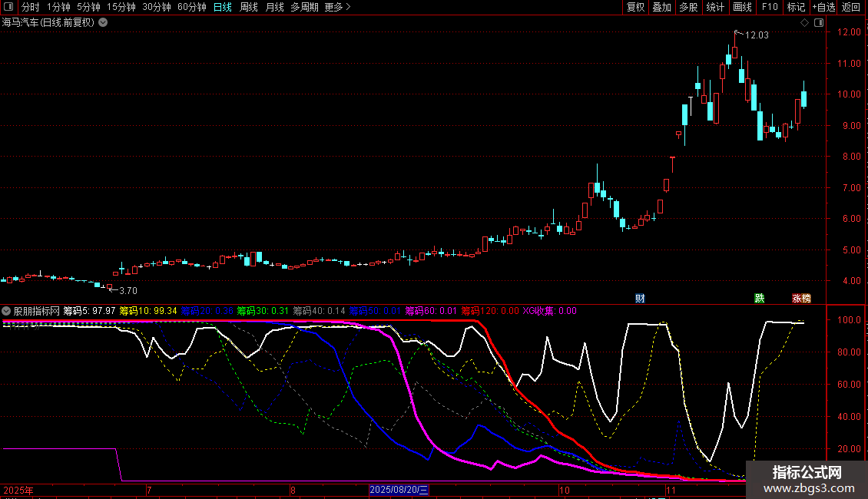Expand the 股朋指标网 indicator dropdown
868x499 pixels.
(7, 312)
